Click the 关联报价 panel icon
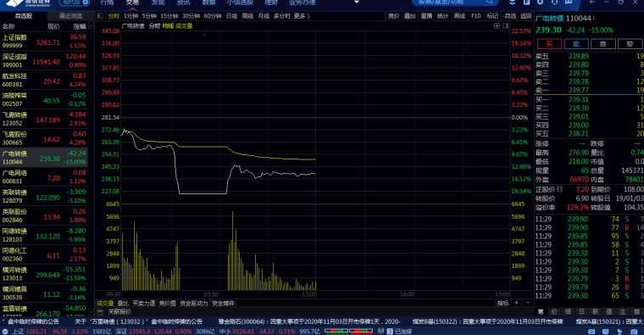The image size is (644, 335). click(100, 312)
